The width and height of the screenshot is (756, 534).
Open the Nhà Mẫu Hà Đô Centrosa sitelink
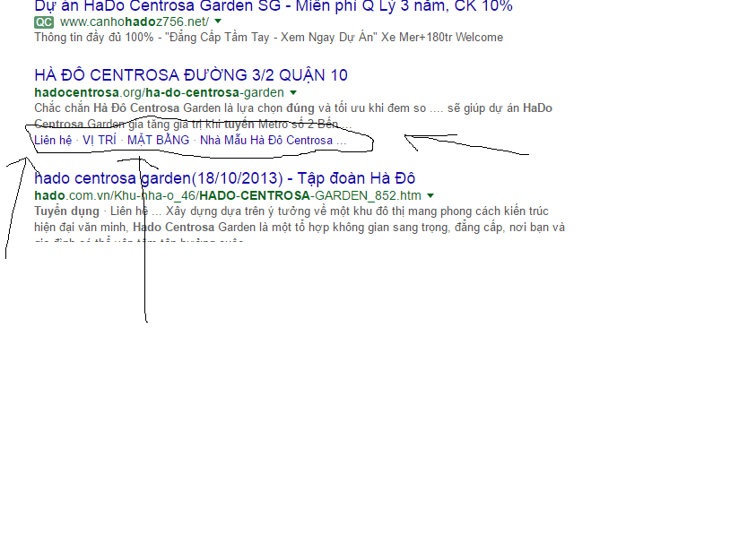click(x=273, y=140)
